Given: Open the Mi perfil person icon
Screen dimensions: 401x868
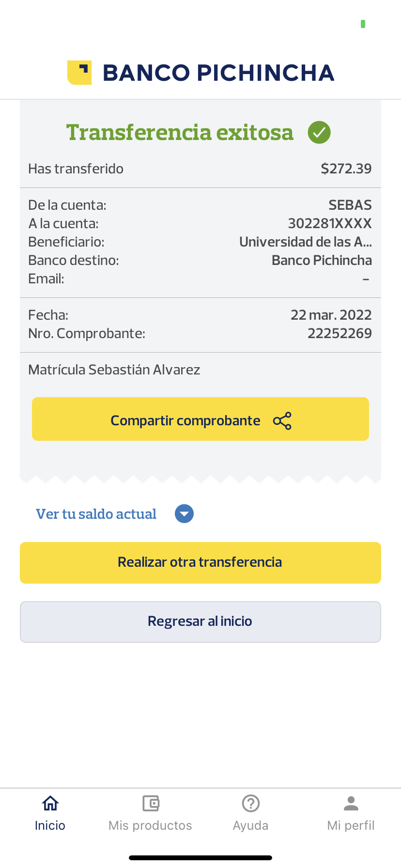Looking at the screenshot, I should click(x=351, y=804).
